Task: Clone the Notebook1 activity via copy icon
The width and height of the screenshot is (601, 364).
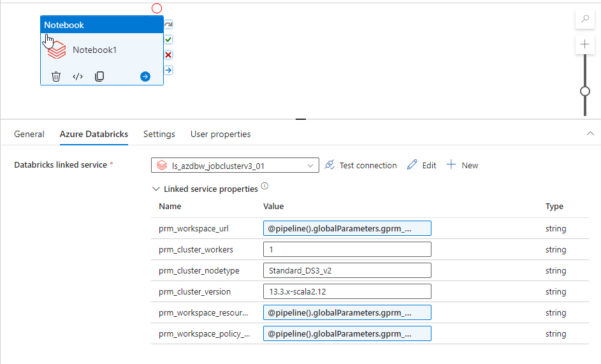Action: (99, 76)
